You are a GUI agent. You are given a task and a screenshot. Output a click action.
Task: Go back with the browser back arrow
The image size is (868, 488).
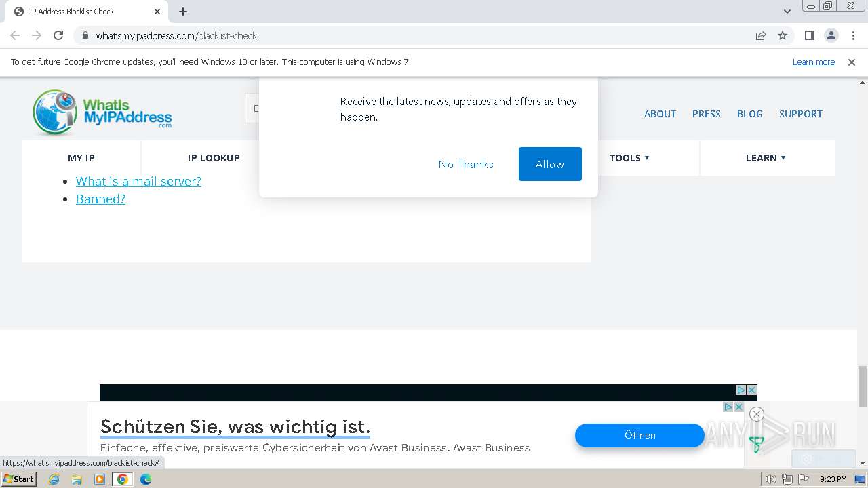(x=15, y=35)
